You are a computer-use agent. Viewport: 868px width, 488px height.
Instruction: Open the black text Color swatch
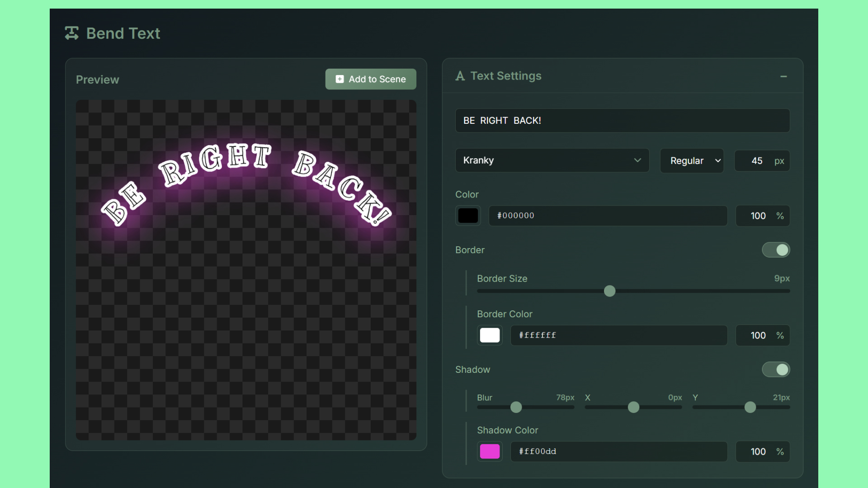tap(468, 216)
